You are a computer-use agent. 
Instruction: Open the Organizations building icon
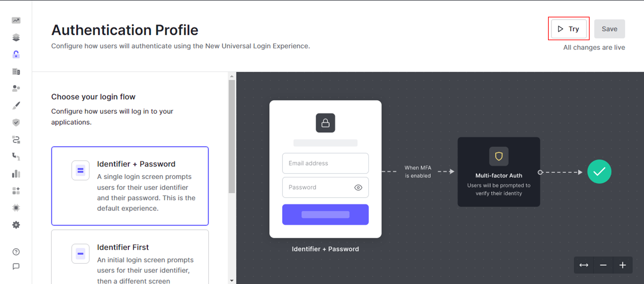(16, 71)
